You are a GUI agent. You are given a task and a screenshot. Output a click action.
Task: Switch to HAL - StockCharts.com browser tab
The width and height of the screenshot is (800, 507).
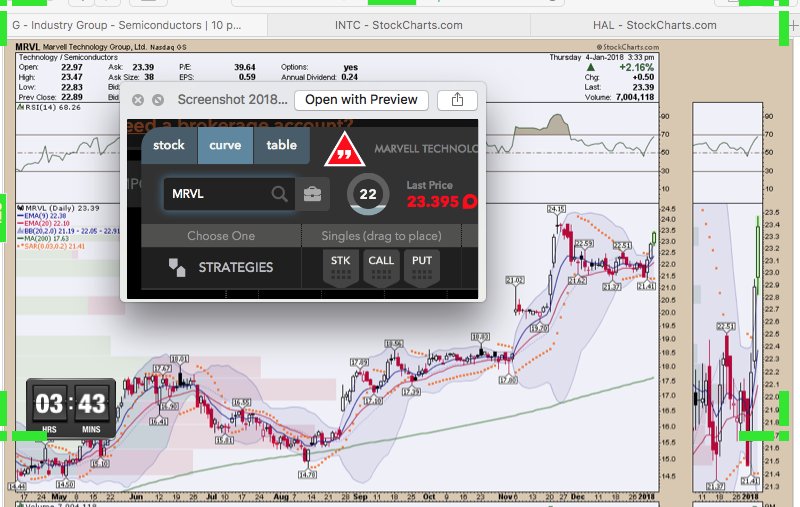(655, 25)
